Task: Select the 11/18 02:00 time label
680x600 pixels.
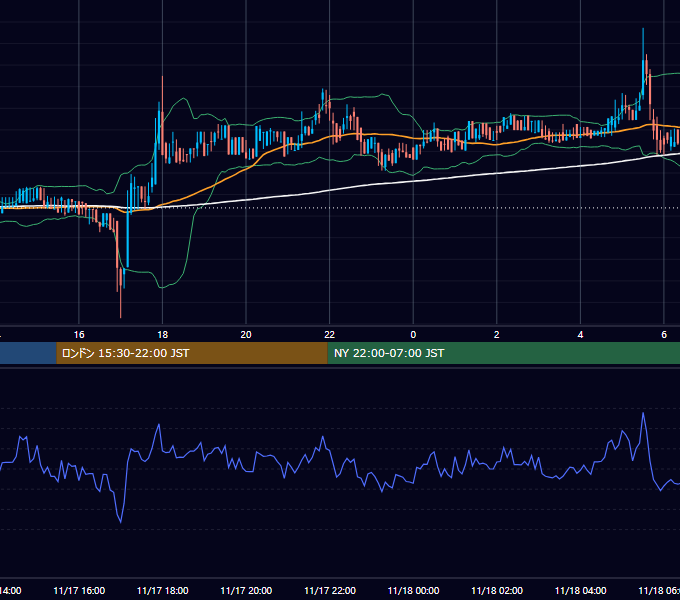Action: pyautogui.click(x=497, y=590)
